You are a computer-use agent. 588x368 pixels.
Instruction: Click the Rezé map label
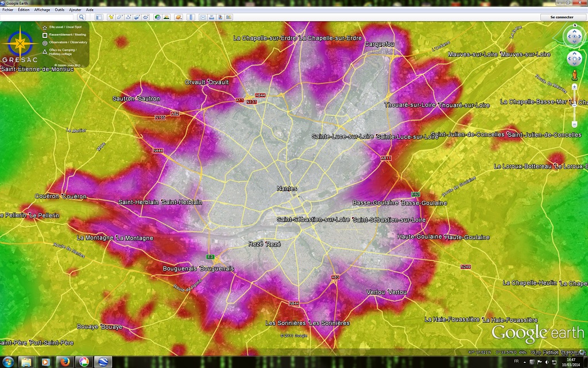coord(264,244)
